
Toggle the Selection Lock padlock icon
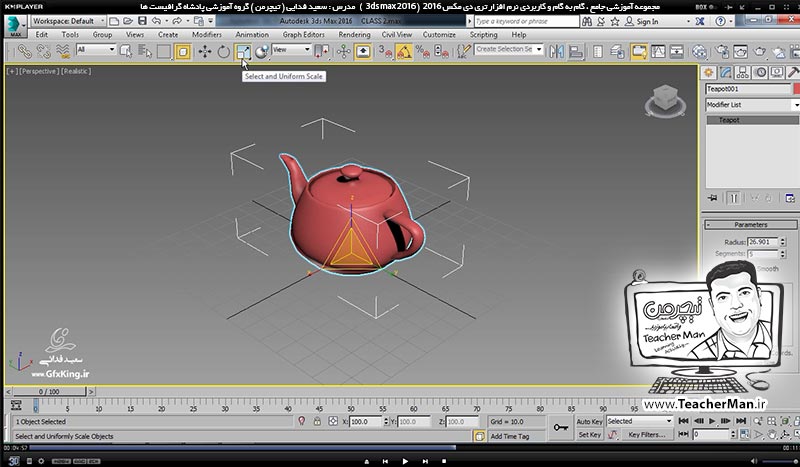pos(317,421)
